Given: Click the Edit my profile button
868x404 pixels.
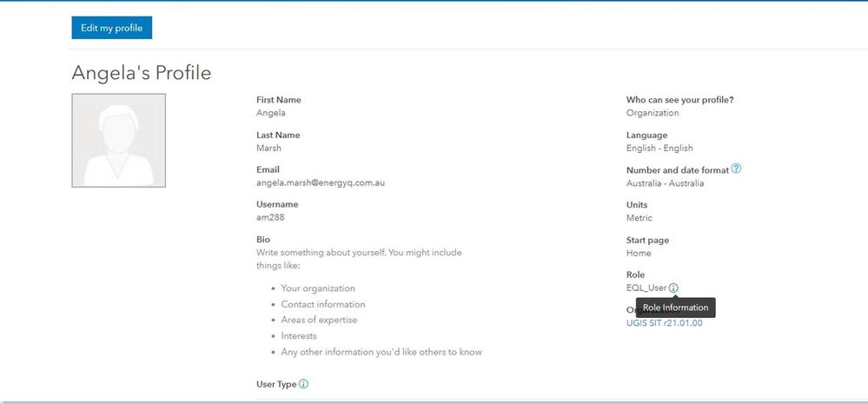Looking at the screenshot, I should pos(112,28).
